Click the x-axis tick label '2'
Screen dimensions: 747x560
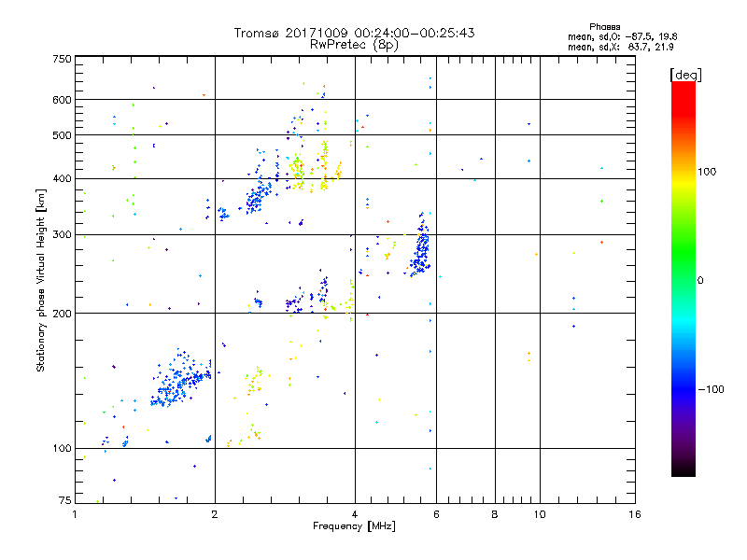(x=215, y=514)
